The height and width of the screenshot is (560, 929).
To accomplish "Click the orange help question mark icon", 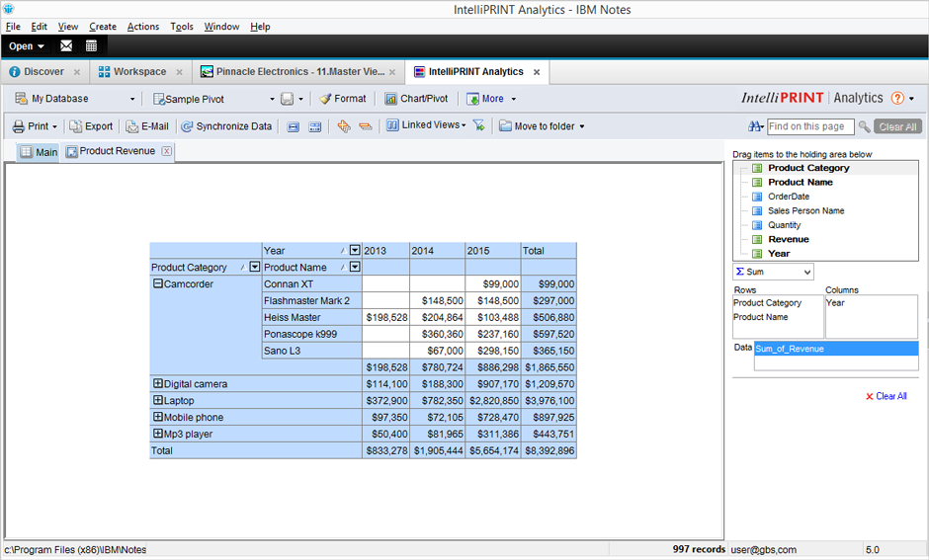I will point(897,99).
